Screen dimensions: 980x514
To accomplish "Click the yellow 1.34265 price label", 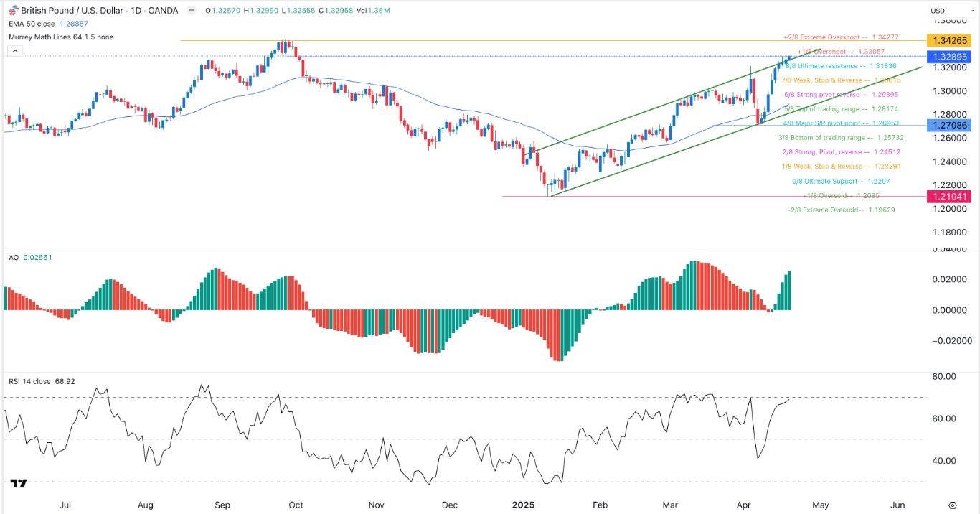I will tap(948, 41).
